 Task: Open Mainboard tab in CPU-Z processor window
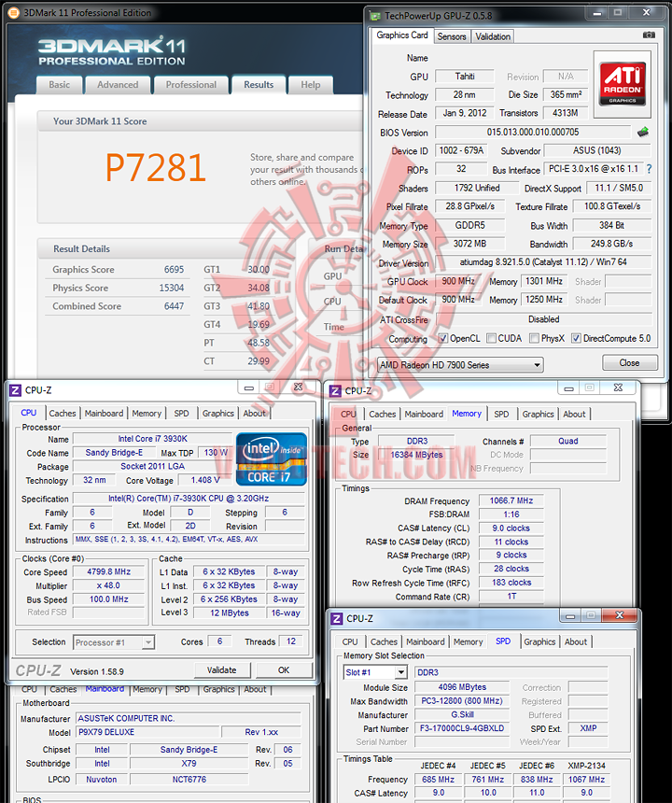[x=104, y=414]
